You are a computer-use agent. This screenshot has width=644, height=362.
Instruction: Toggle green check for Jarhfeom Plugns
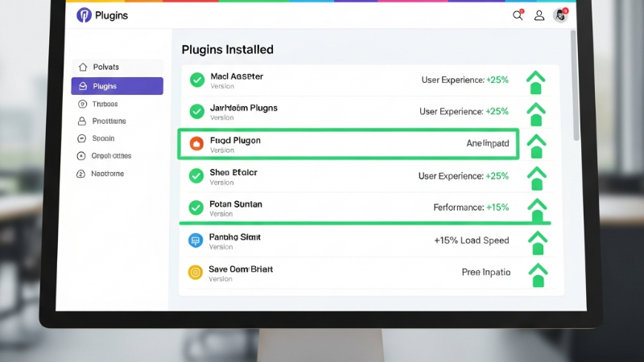(x=196, y=111)
